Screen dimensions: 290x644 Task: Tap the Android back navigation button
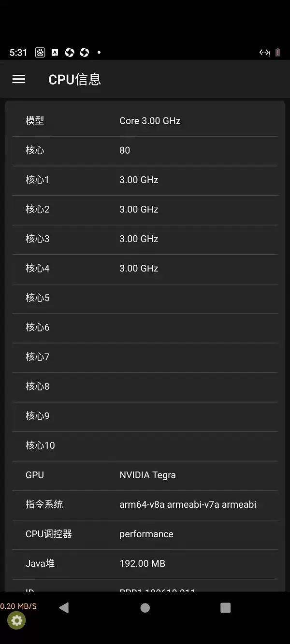click(x=64, y=608)
